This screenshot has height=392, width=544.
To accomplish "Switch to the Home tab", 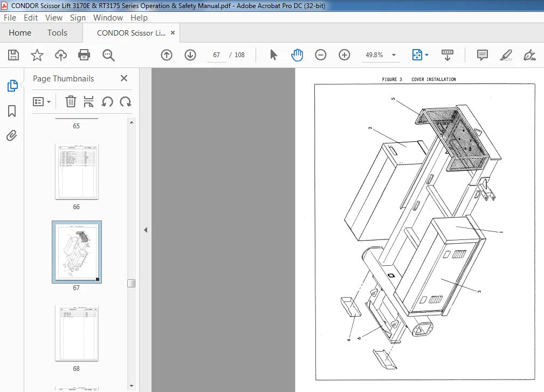I will point(20,33).
